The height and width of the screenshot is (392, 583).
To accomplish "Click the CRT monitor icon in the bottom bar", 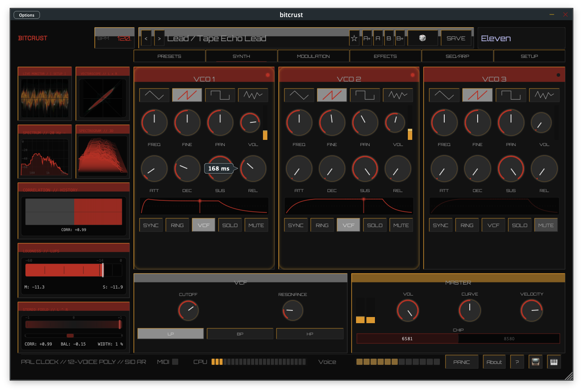I will click(x=535, y=362).
